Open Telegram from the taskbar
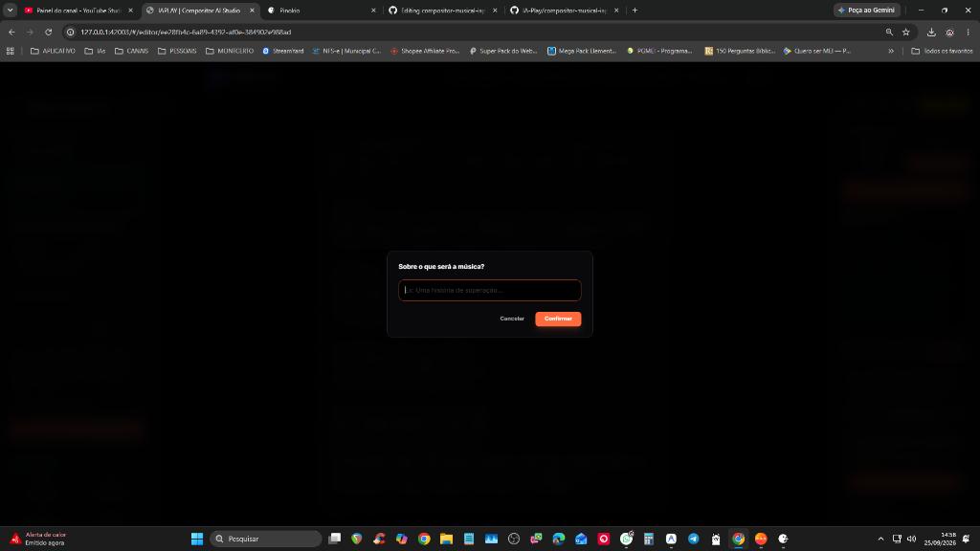 coord(693,539)
